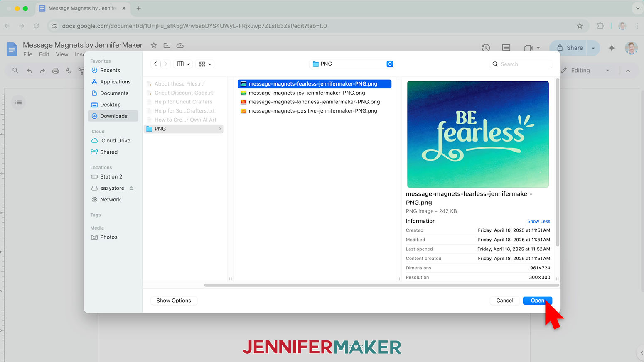Show document outline icon
Image resolution: width=644 pixels, height=362 pixels.
click(x=19, y=102)
